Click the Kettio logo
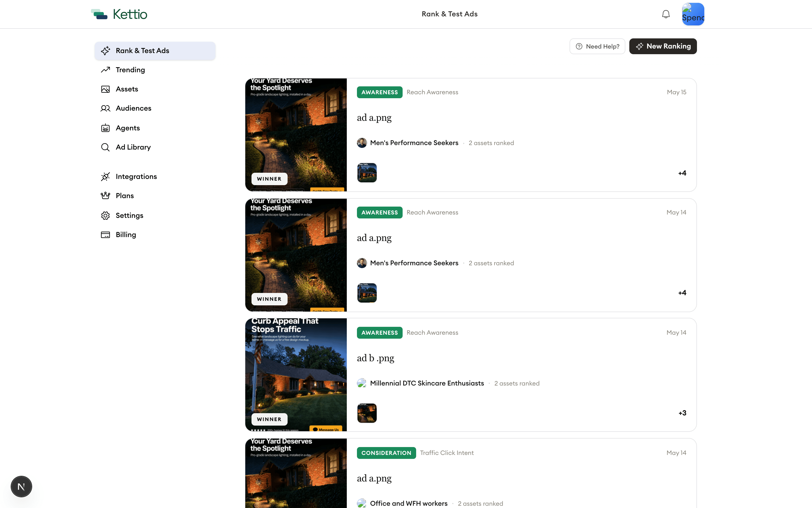 pos(119,14)
